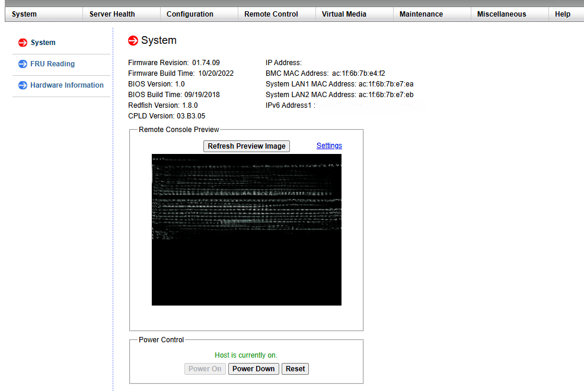Launch the remote console from the preview image
Screen dimensions: 584x392
(247, 230)
